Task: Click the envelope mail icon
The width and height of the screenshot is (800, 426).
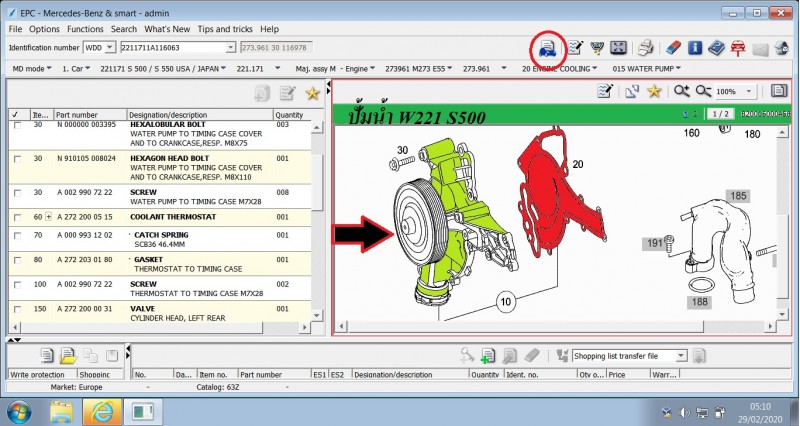Action: coord(760,49)
